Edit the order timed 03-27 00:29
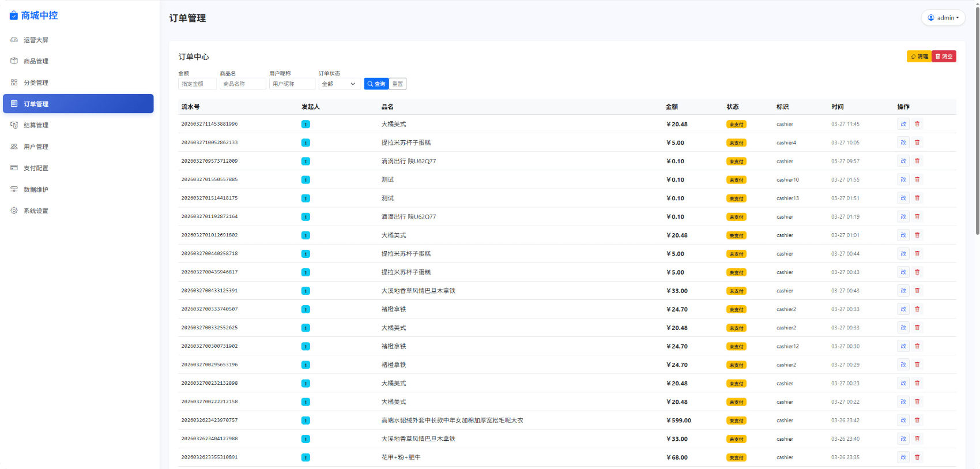 (x=903, y=365)
